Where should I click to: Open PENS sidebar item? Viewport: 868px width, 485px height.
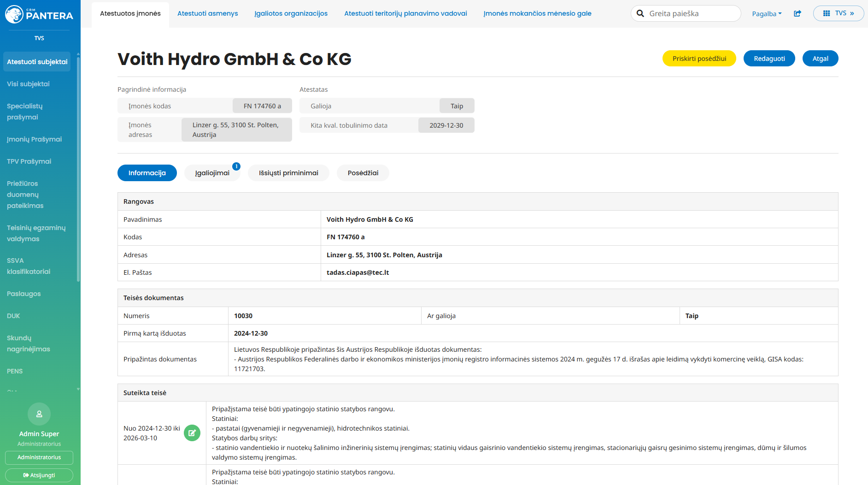point(15,371)
